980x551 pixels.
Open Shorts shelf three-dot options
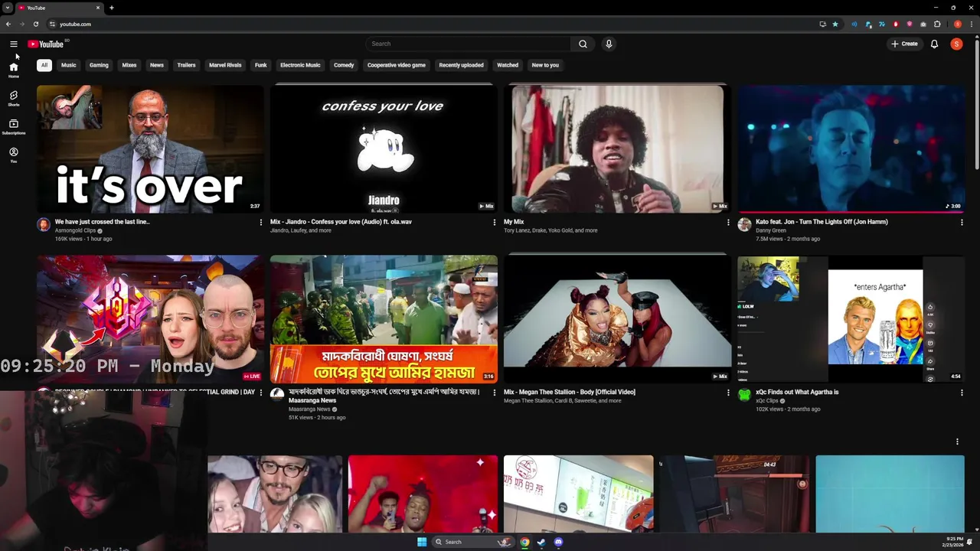click(957, 442)
